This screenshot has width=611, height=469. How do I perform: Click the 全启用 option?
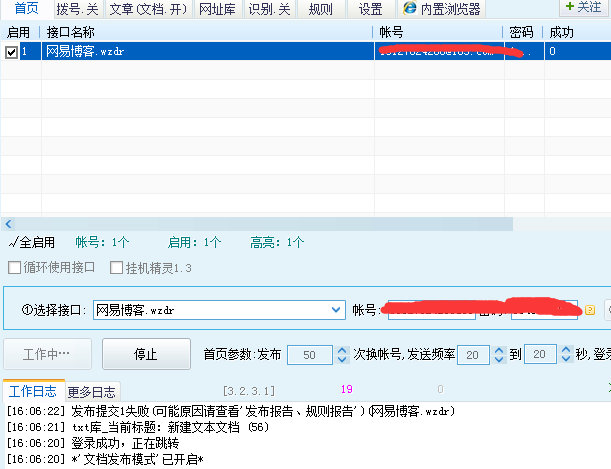[x=32, y=242]
